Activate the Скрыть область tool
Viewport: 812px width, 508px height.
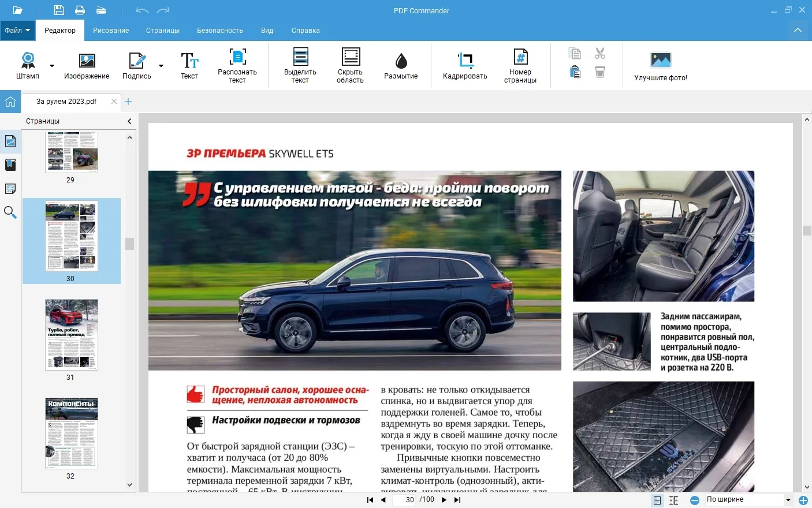click(x=350, y=66)
